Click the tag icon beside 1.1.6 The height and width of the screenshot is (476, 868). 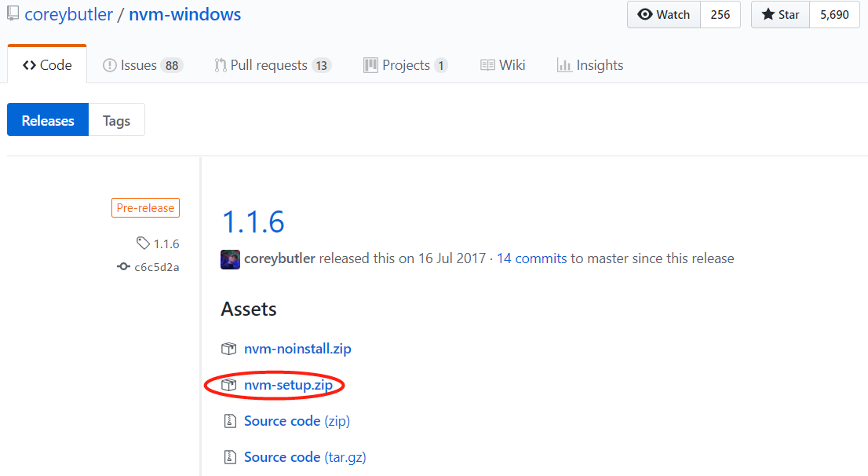[x=143, y=243]
